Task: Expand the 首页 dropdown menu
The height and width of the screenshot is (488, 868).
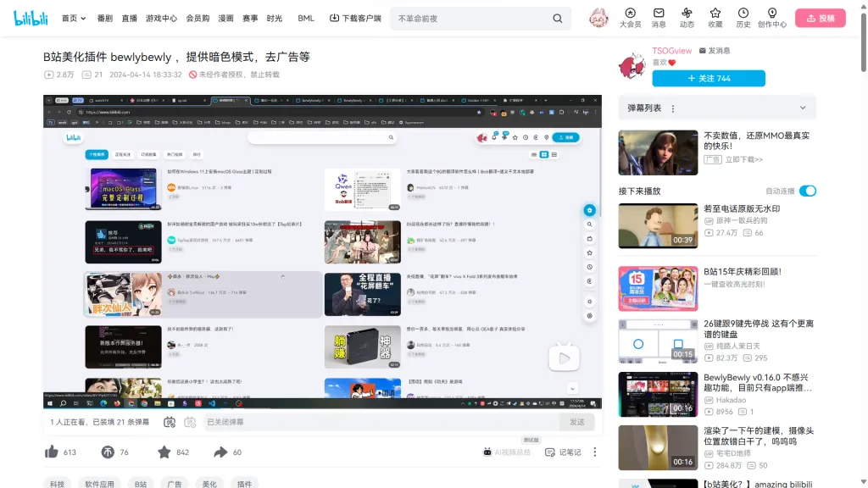Action: (x=74, y=19)
